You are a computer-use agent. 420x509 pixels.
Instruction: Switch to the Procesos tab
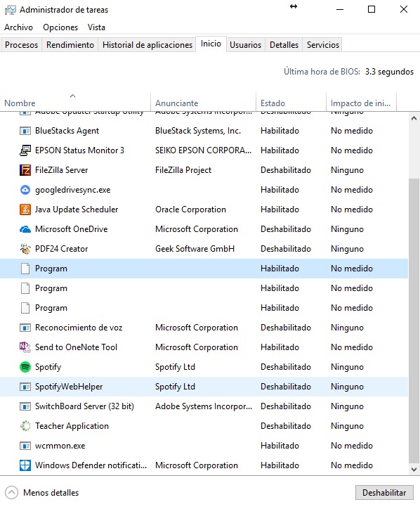(21, 45)
